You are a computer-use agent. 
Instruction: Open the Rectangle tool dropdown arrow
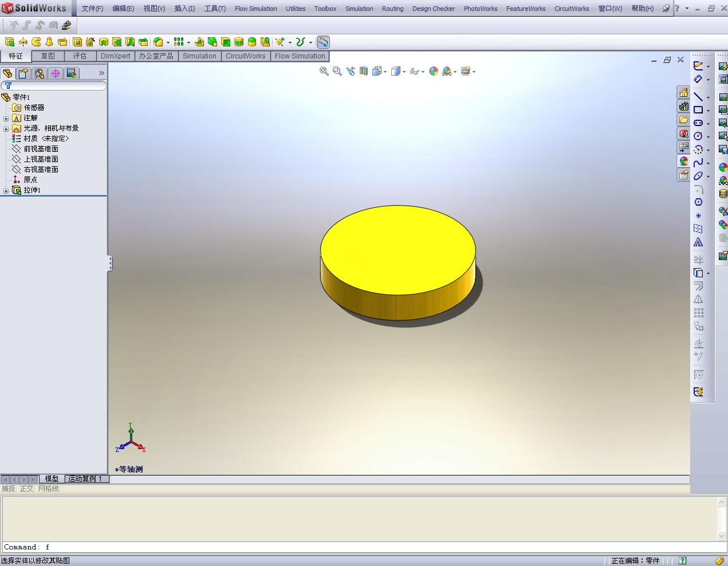tap(709, 111)
